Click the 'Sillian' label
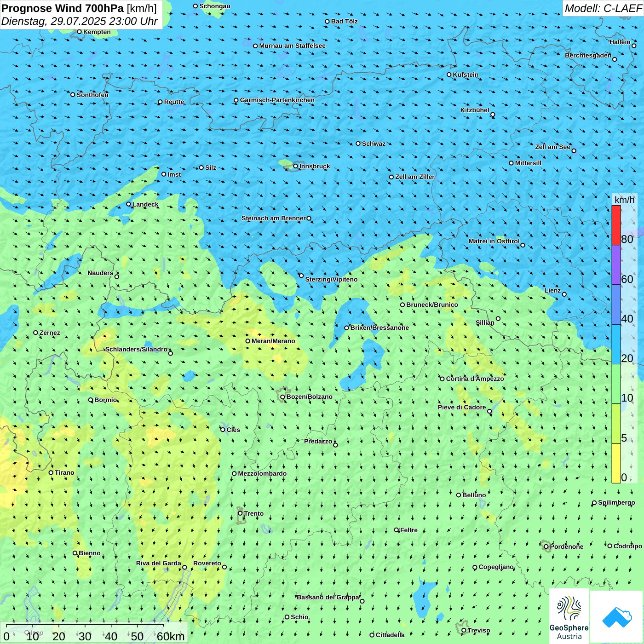 485,322
